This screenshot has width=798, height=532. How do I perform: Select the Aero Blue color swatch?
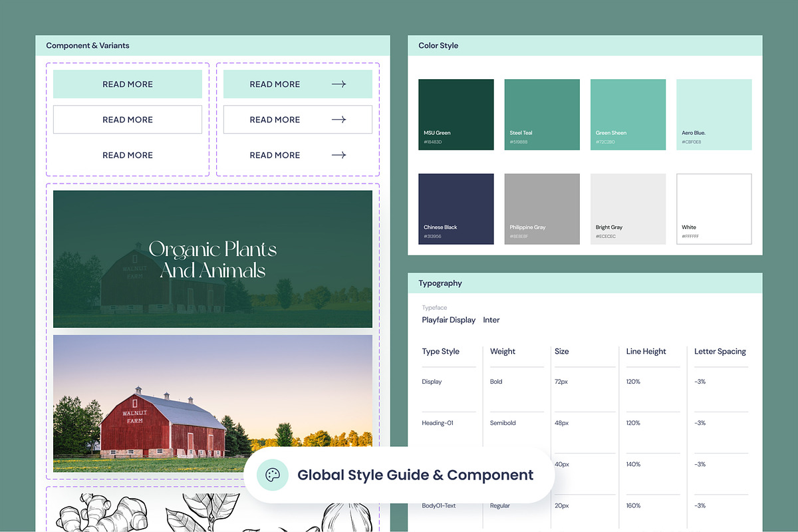[x=714, y=114]
